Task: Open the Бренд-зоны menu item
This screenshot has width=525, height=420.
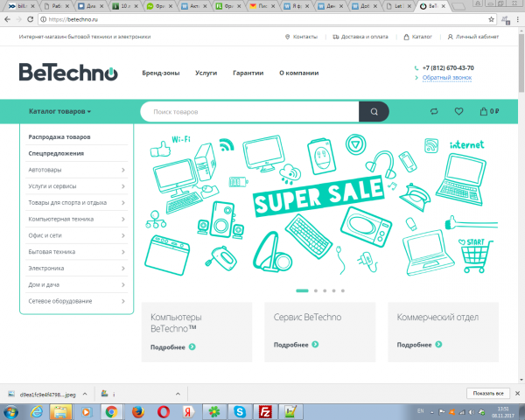Action: click(161, 73)
